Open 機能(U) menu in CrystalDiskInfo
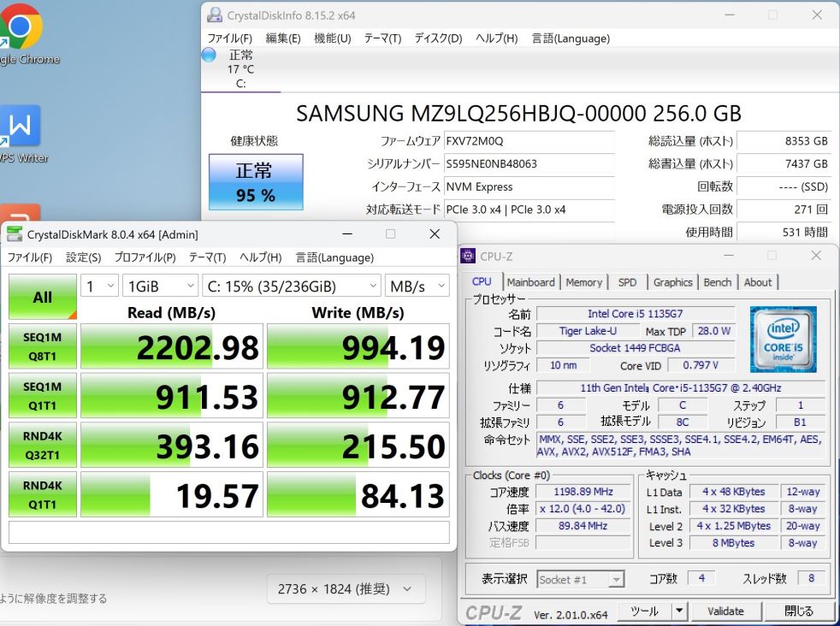The image size is (840, 626). coord(332,38)
